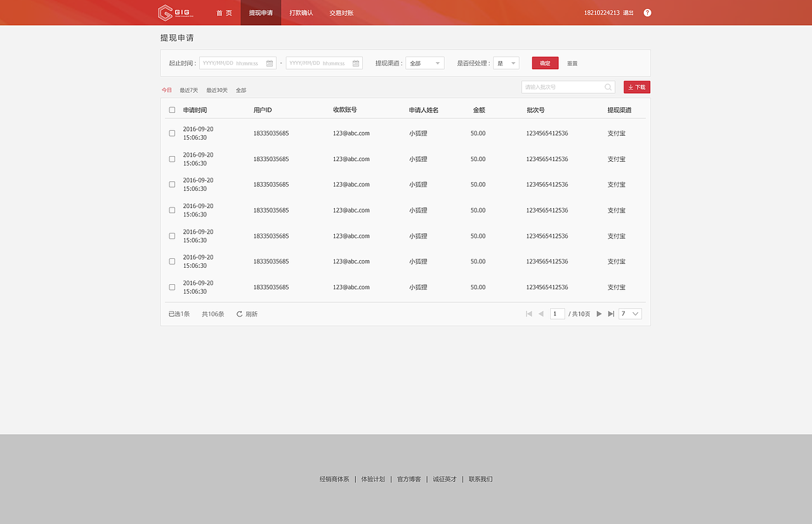
Task: Click the end time input field
Action: [324, 63]
